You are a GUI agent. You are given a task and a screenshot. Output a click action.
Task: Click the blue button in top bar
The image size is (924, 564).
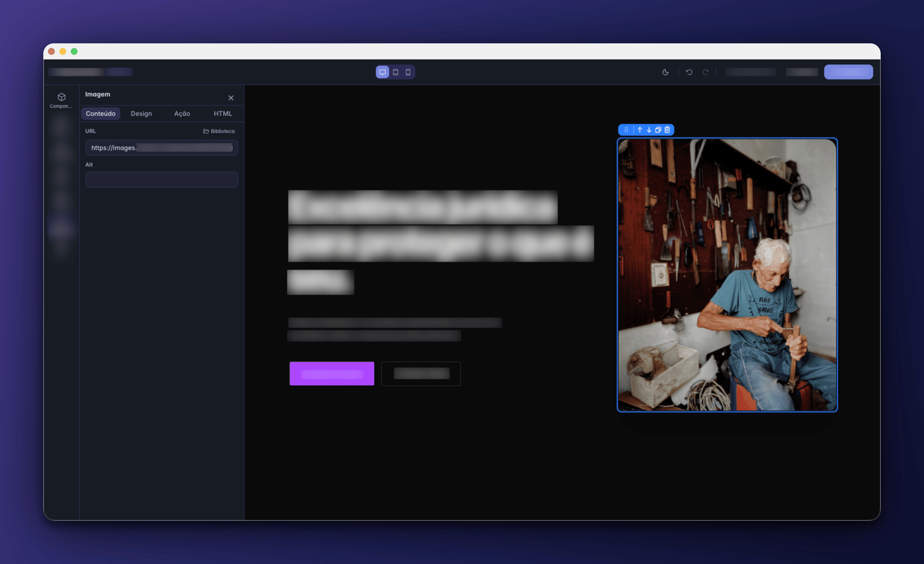[x=848, y=72]
